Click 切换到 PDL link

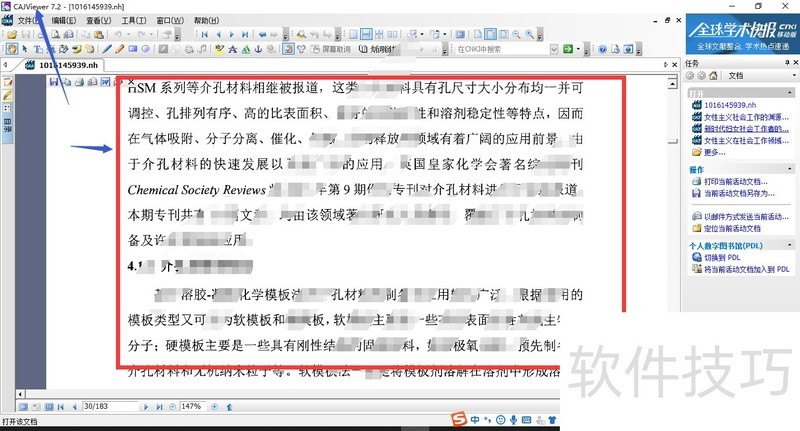point(722,257)
